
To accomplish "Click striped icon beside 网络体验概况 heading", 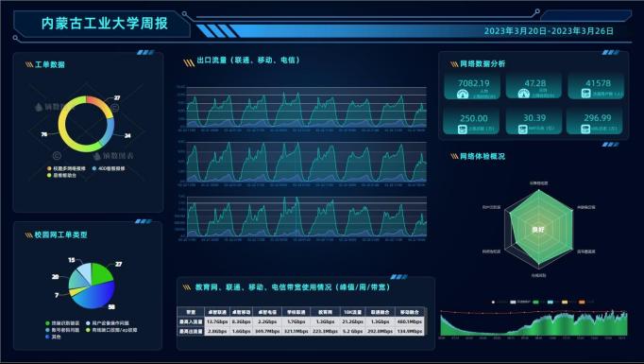I will coord(454,156).
